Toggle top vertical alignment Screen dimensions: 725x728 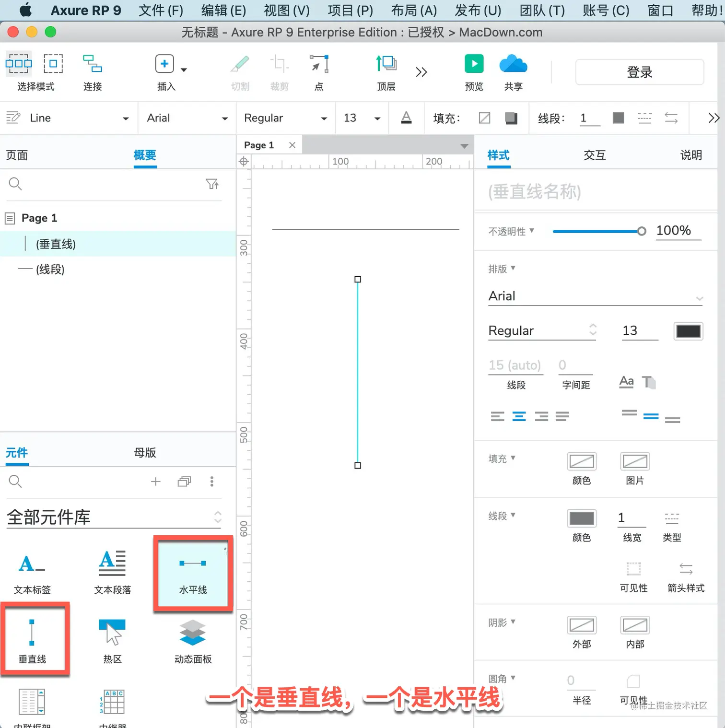pos(629,413)
